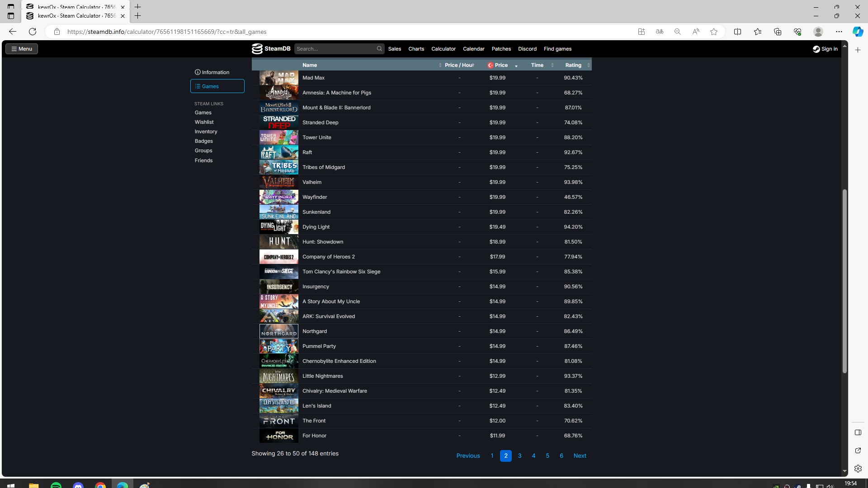This screenshot has width=868, height=488.
Task: Click the browser address bar URL
Action: pos(167,32)
